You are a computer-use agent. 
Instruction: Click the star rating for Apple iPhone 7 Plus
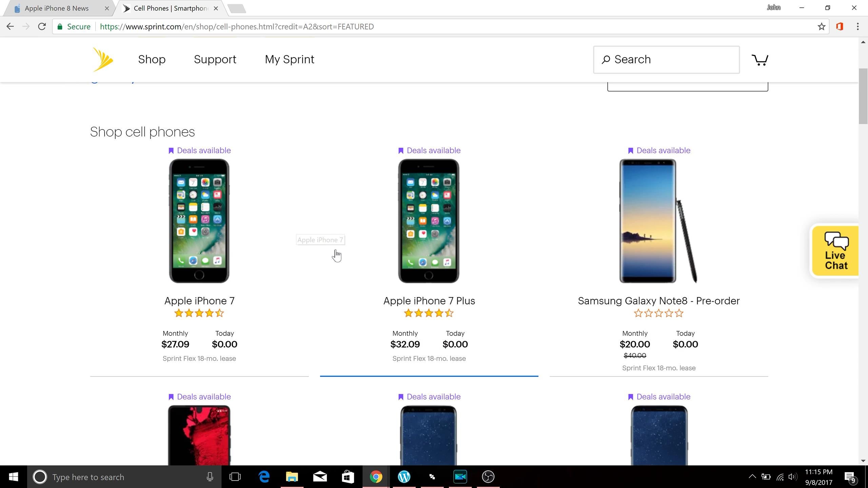[x=429, y=313]
